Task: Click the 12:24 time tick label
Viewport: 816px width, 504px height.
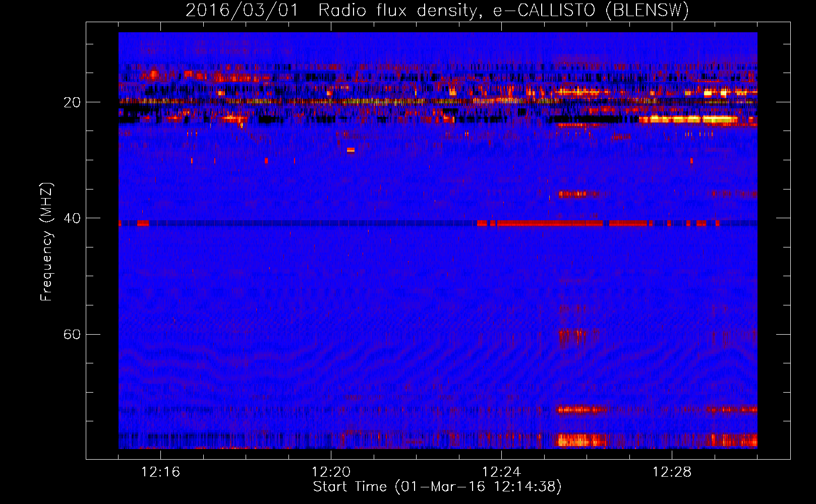Action: (501, 472)
